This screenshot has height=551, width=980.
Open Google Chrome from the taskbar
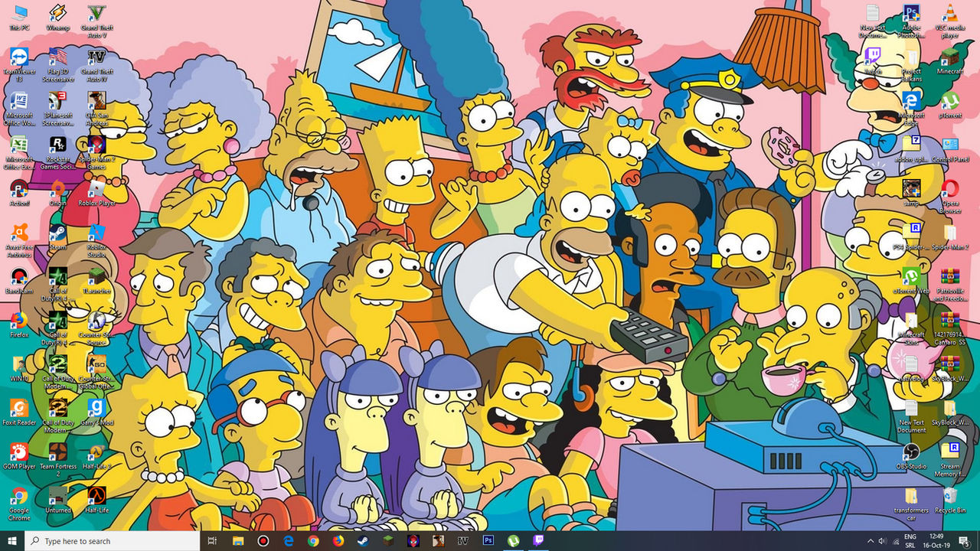(313, 540)
